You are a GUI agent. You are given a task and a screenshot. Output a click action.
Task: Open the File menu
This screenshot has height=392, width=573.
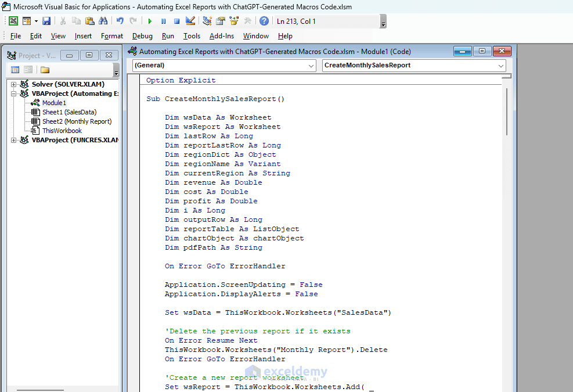(x=15, y=36)
